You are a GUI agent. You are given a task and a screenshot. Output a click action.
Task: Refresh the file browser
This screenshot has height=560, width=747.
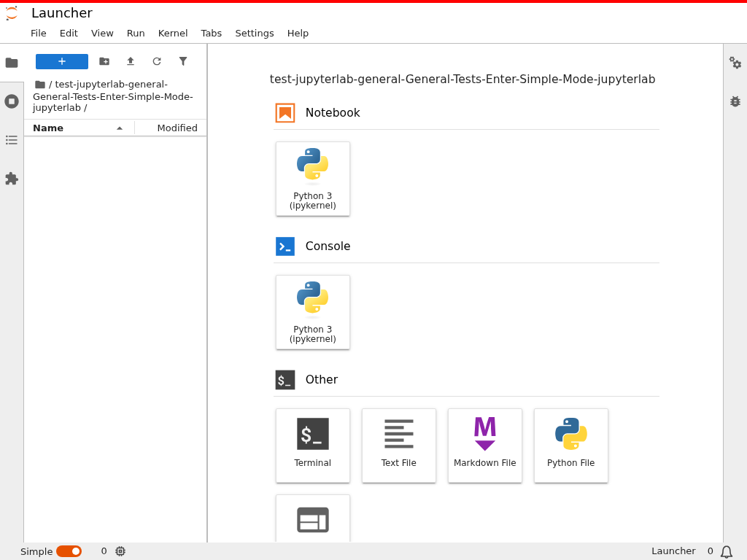[x=157, y=61]
